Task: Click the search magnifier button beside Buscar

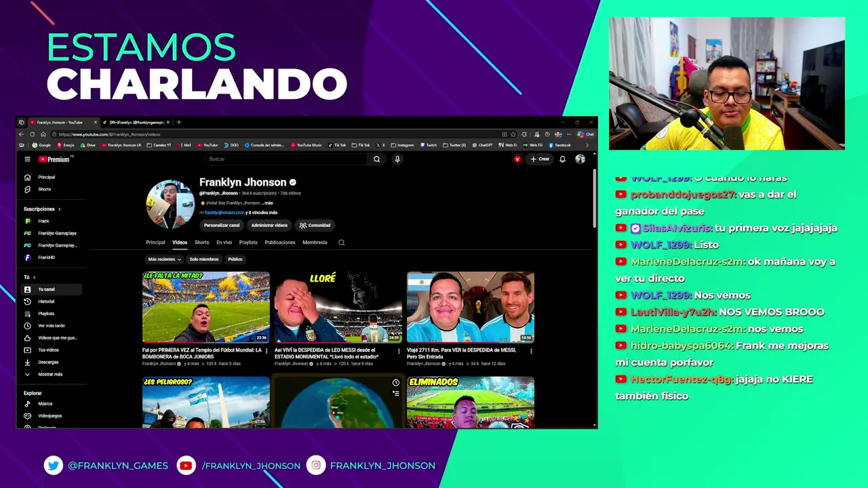Action: click(376, 159)
